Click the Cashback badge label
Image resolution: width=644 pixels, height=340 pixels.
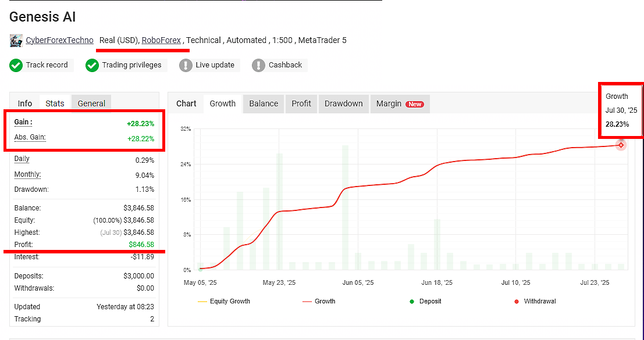pos(285,65)
